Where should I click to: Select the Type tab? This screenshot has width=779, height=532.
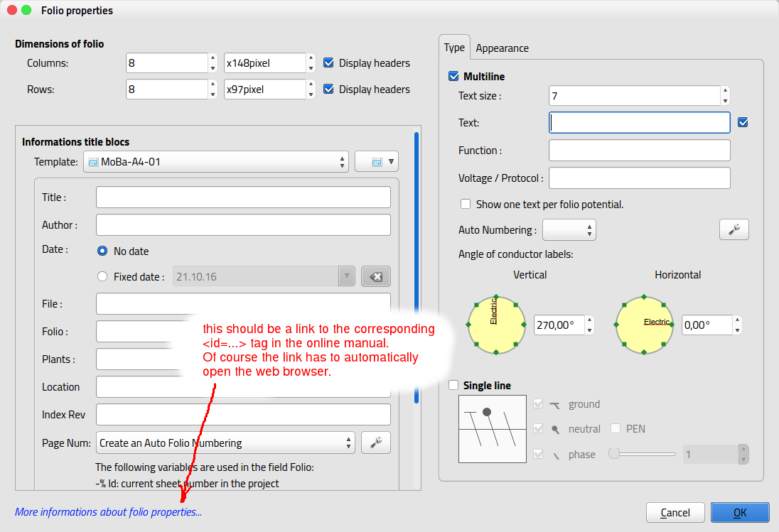454,48
